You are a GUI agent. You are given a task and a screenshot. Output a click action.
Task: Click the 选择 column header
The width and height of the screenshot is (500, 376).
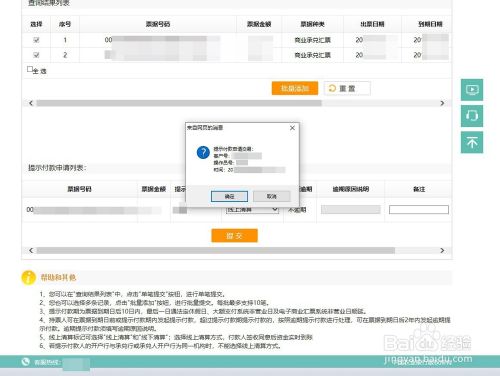36,24
